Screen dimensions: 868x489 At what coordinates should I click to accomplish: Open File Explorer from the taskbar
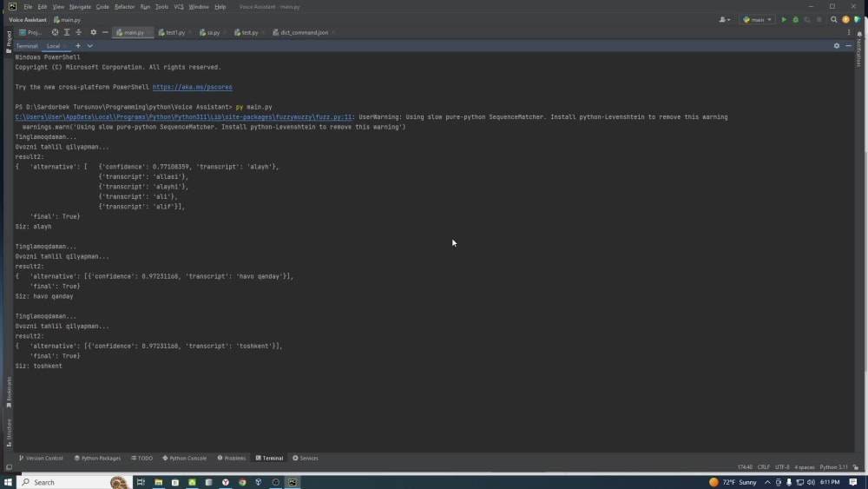[x=158, y=482]
